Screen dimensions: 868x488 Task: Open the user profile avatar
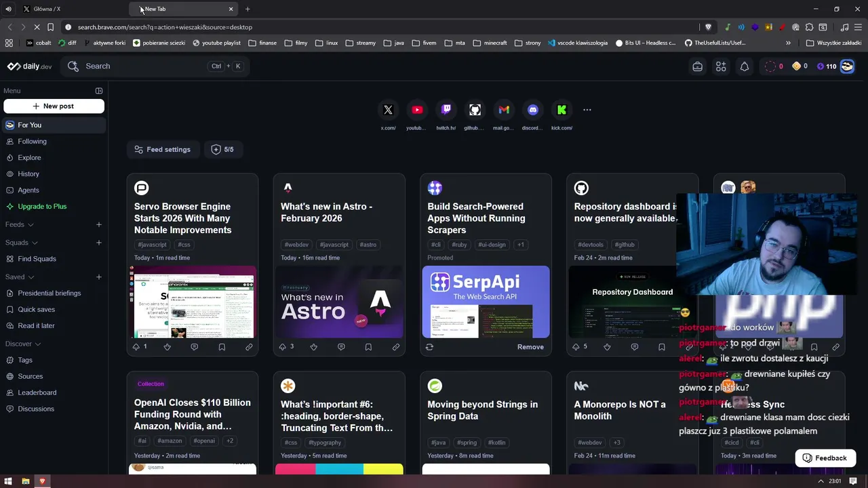pyautogui.click(x=847, y=66)
